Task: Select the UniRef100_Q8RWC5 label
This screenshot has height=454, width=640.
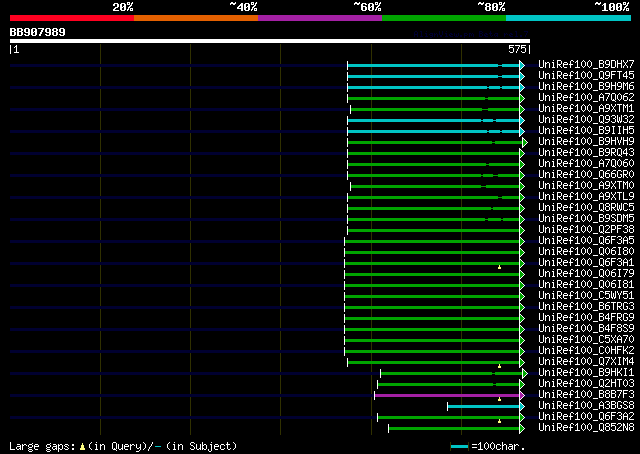Action: pyautogui.click(x=586, y=207)
